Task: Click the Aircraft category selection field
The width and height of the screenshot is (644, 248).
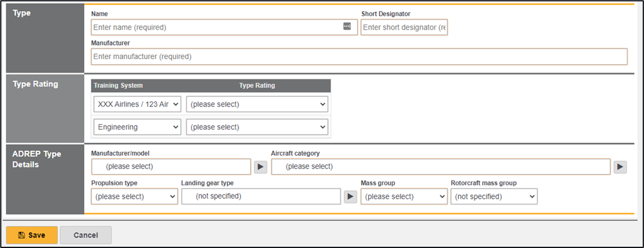Action: (440, 167)
